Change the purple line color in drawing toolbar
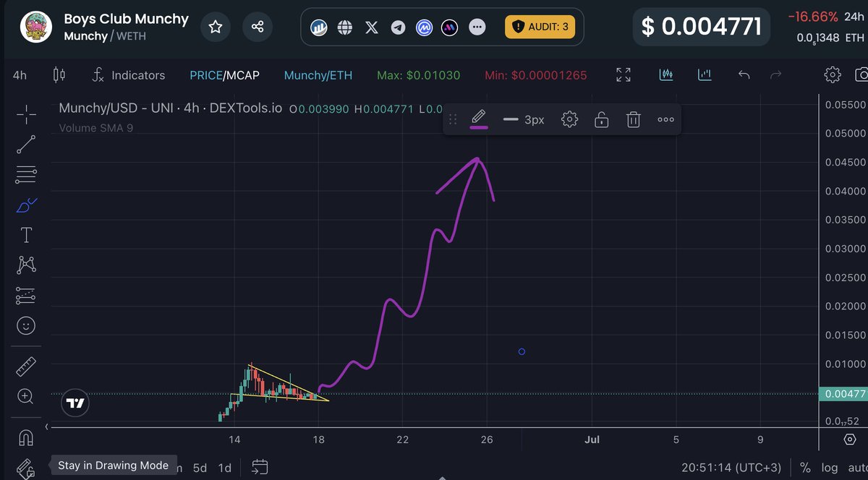The height and width of the screenshot is (480, 868). pyautogui.click(x=479, y=119)
